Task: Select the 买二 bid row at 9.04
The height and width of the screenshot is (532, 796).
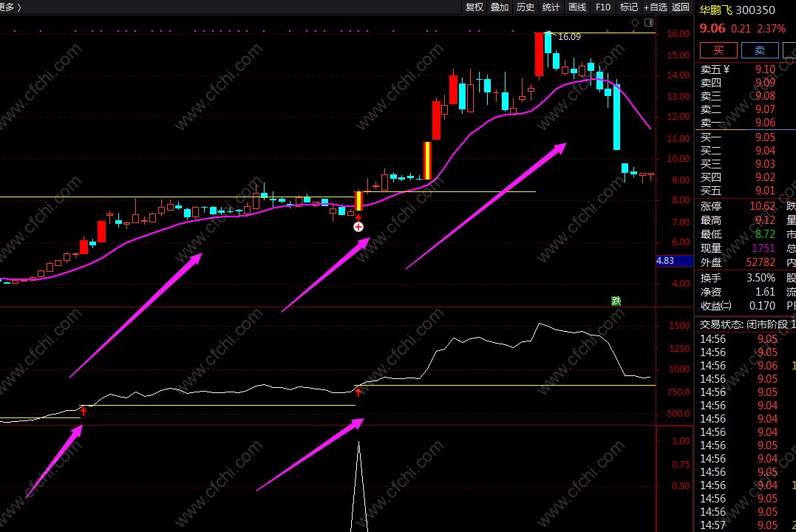Action: (x=745, y=151)
